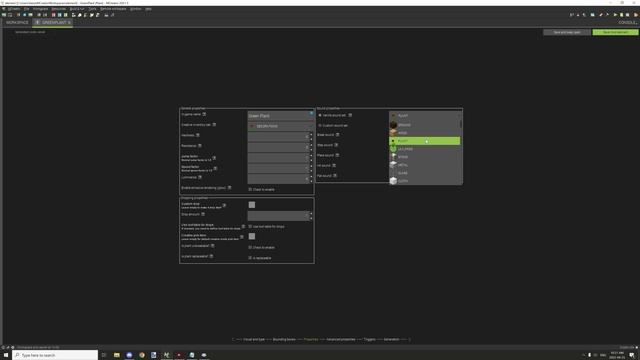Go to Triggers page

[369, 340]
